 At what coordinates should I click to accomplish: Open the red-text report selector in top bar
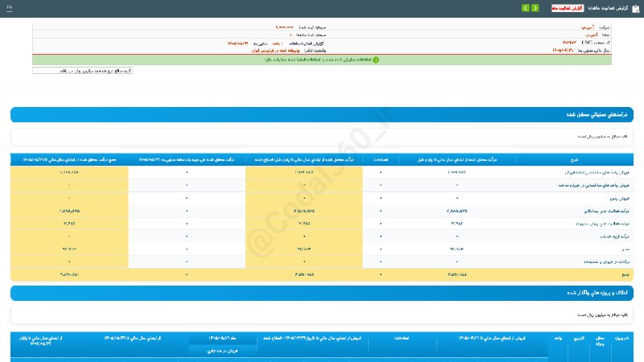(x=568, y=8)
